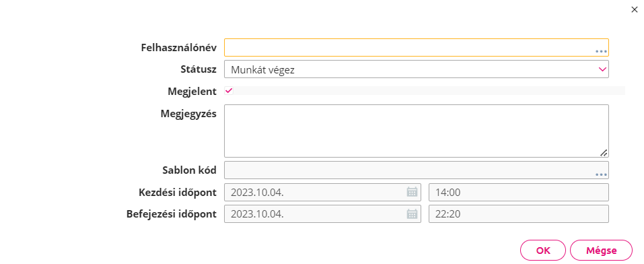Click the Státusz field label
The image size is (644, 264).
click(x=199, y=69)
